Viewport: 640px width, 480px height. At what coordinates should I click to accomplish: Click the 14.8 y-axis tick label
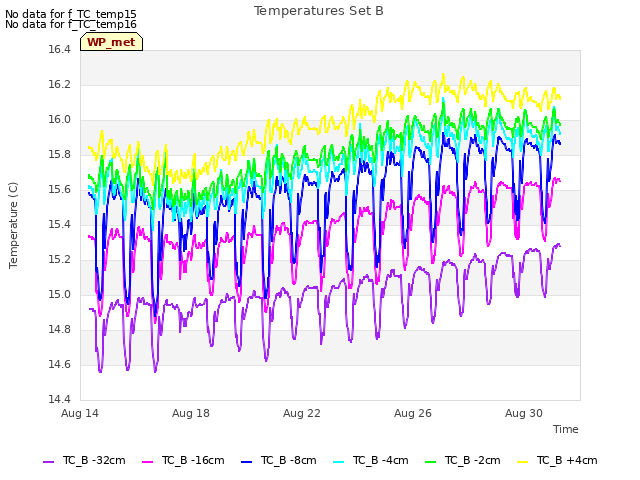click(60, 330)
